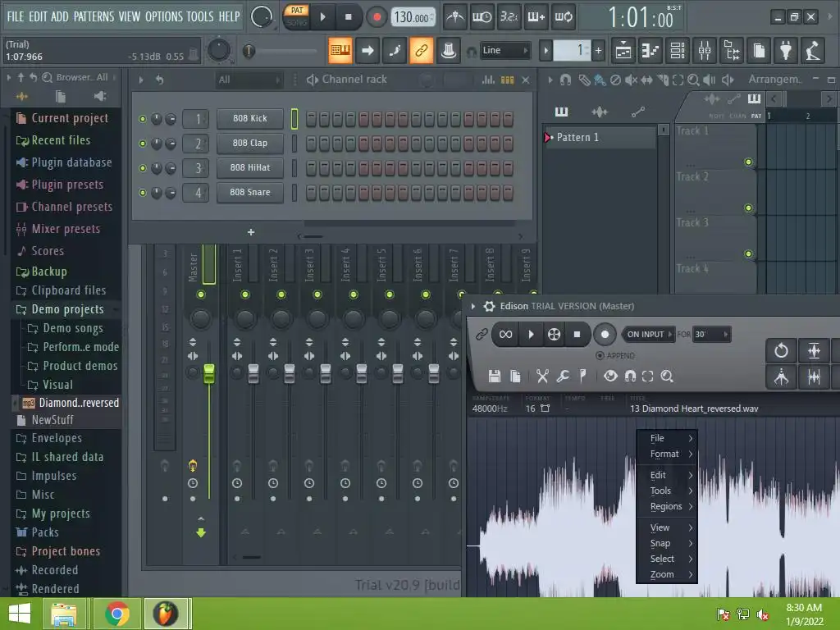Click the 808 Kick channel button
The image size is (840, 630).
pos(250,118)
